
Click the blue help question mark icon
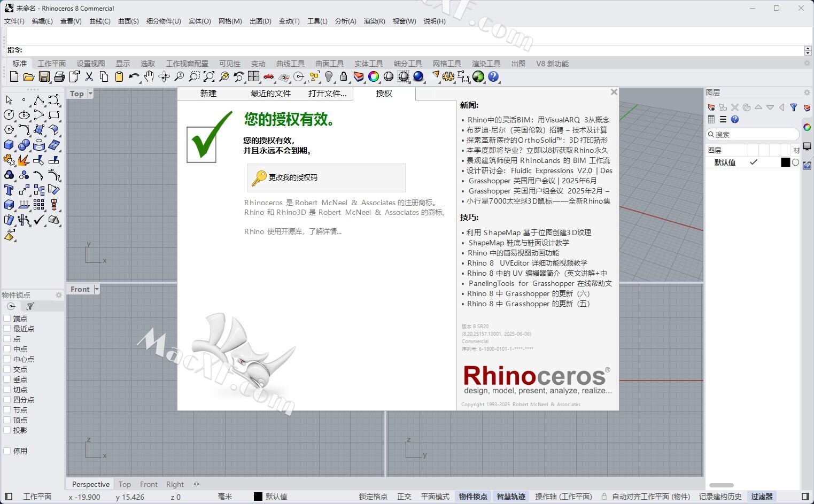pos(493,77)
